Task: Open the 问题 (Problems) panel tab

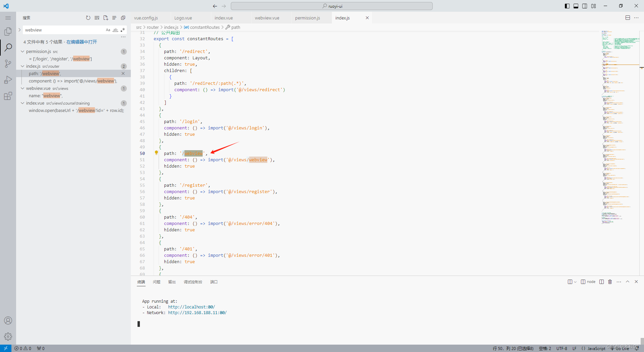Action: 157,282
